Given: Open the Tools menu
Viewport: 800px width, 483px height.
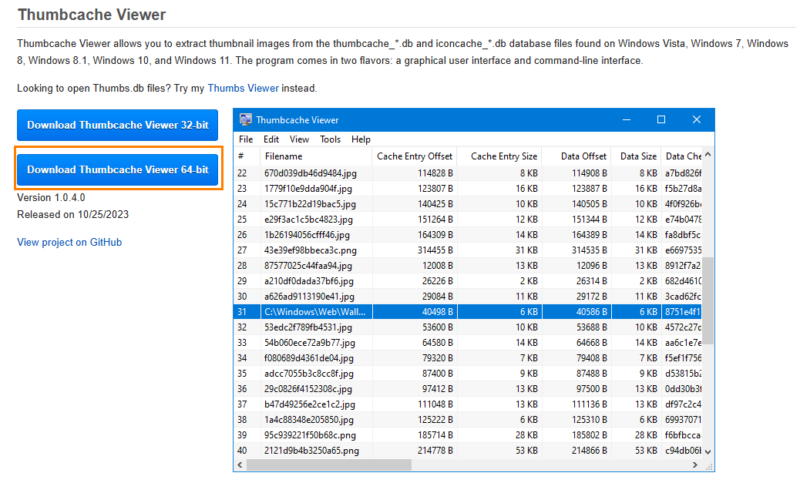Looking at the screenshot, I should pos(330,139).
